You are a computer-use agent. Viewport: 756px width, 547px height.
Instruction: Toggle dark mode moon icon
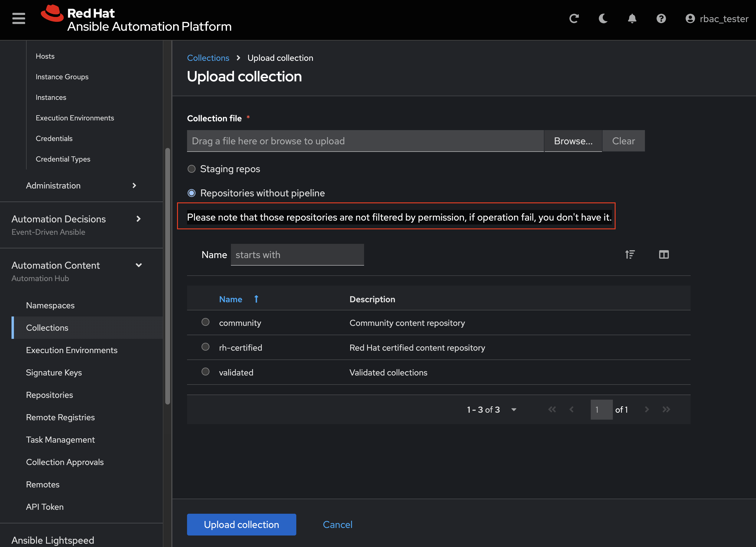pos(603,19)
